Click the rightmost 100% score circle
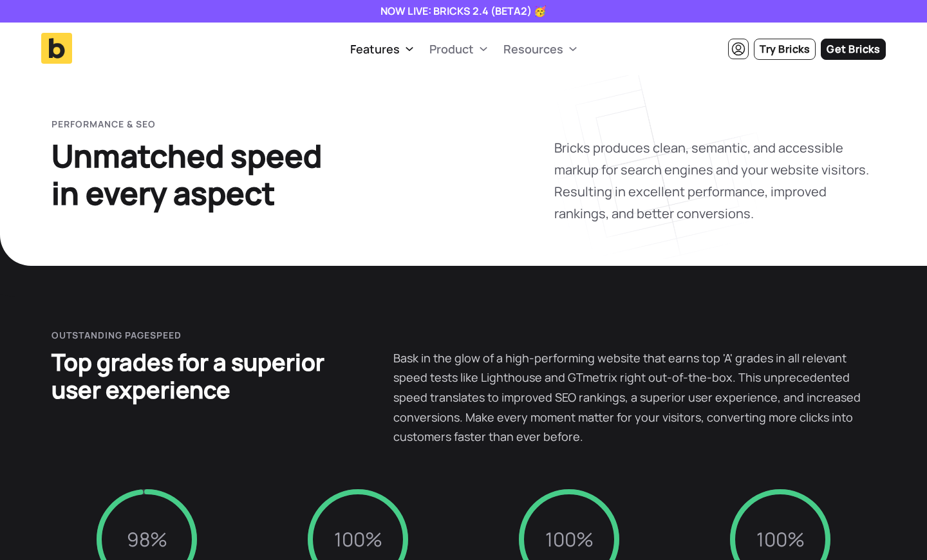927x560 pixels. 780,525
